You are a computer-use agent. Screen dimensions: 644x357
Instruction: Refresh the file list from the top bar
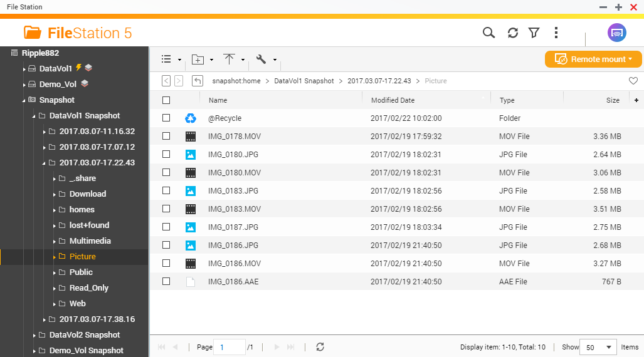tap(512, 33)
